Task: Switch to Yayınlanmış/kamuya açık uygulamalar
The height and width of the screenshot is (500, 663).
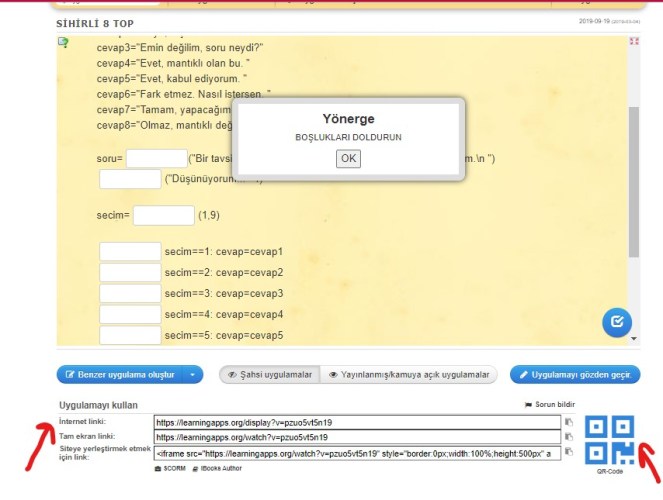Action: [x=410, y=375]
